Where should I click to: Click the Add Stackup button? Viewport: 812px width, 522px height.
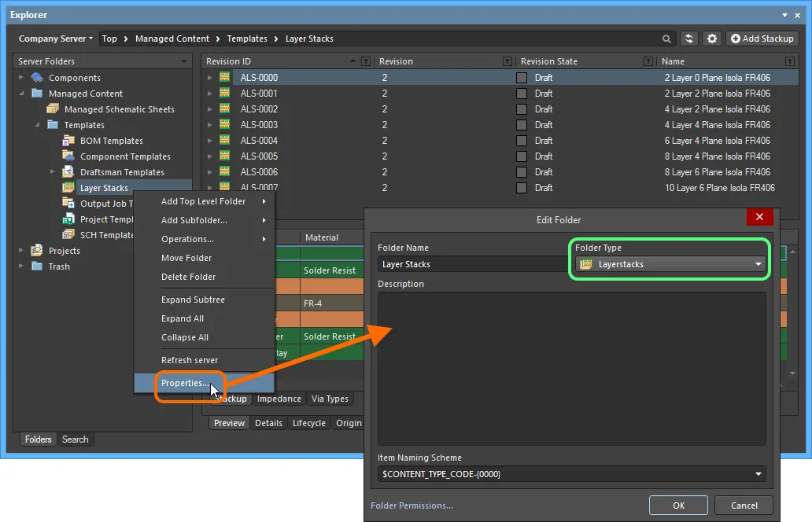click(x=762, y=39)
